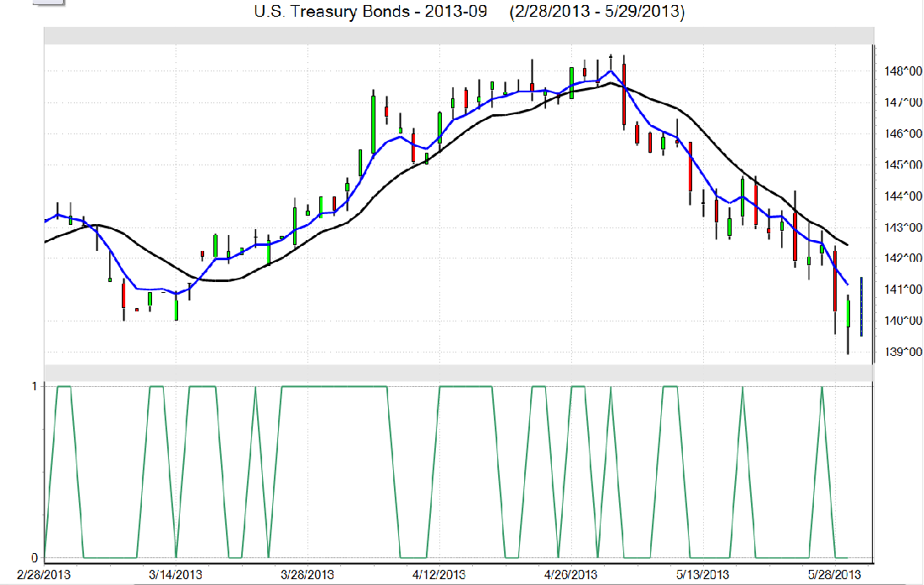Select the gray header bar above price pane
The height and width of the screenshot is (585, 924).
point(457,35)
